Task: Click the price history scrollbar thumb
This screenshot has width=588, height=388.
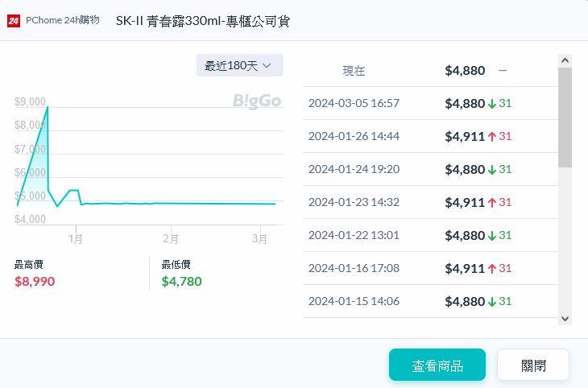Action: pyautogui.click(x=565, y=117)
